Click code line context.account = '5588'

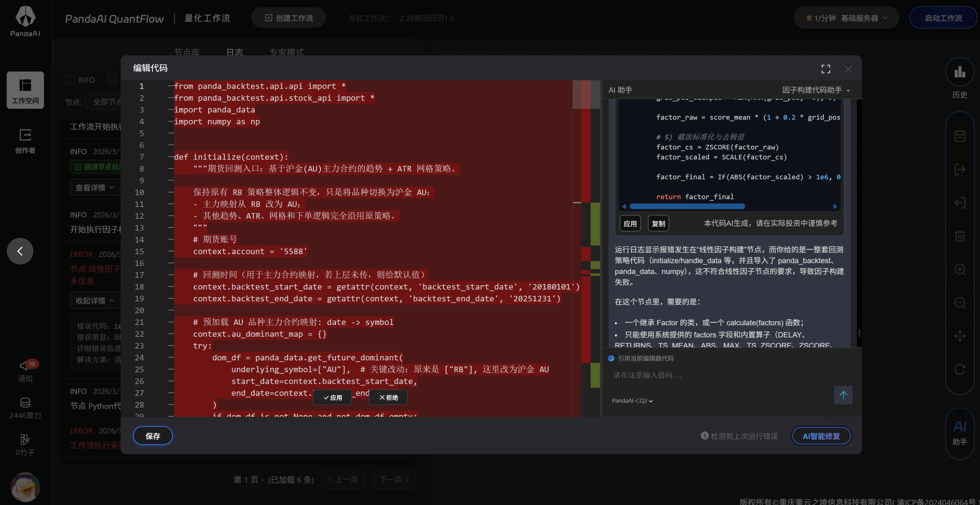[x=250, y=251]
